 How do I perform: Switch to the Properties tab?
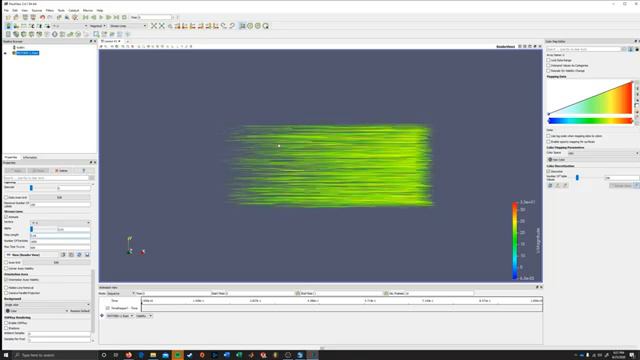point(11,157)
